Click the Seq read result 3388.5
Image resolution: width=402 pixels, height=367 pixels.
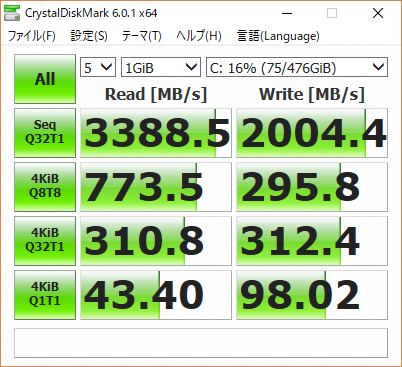(156, 133)
